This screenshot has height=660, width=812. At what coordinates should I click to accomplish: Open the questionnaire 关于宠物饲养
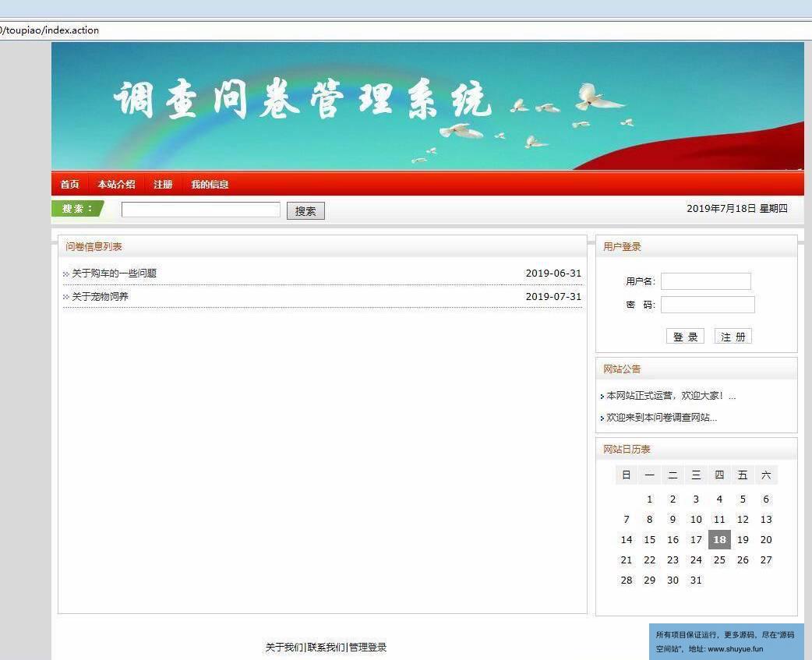tap(100, 297)
